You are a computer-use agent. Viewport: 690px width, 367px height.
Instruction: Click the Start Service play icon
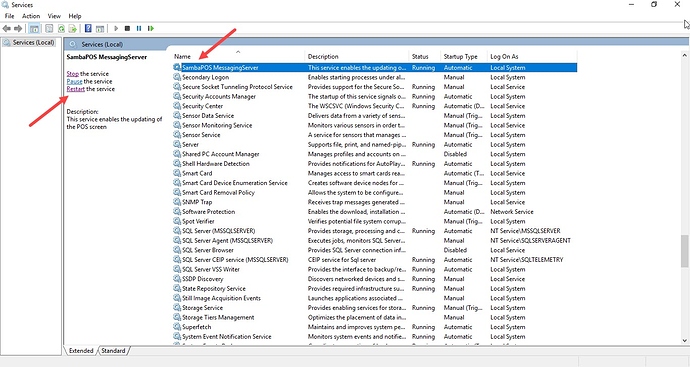[116, 29]
